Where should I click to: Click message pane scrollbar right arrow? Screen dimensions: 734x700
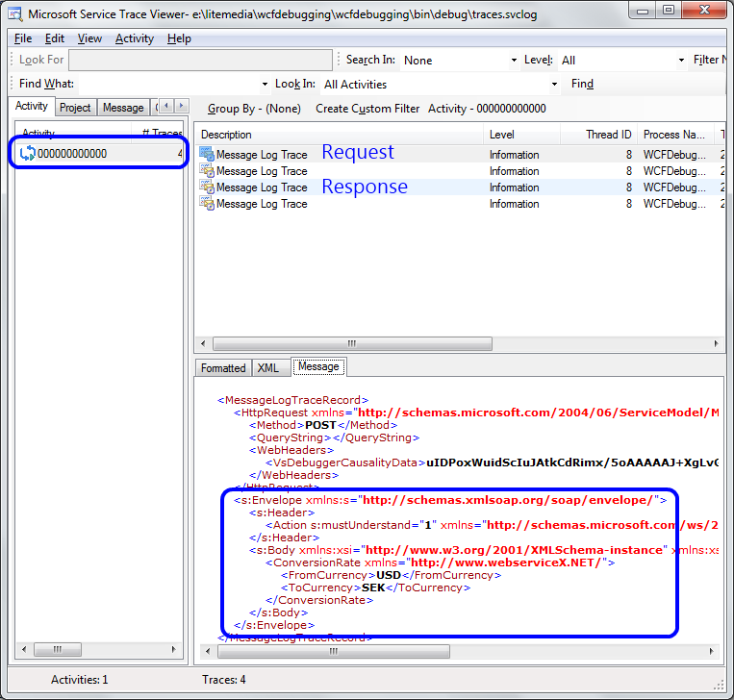(x=712, y=651)
